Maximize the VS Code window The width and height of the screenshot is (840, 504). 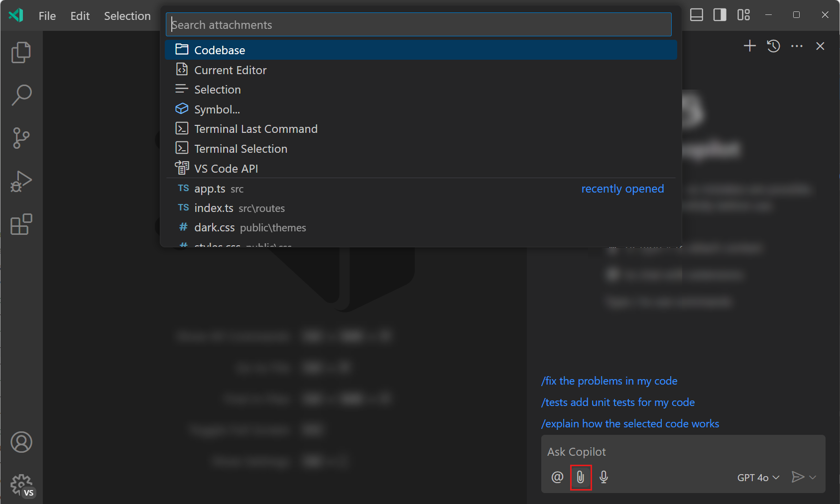[x=796, y=15]
